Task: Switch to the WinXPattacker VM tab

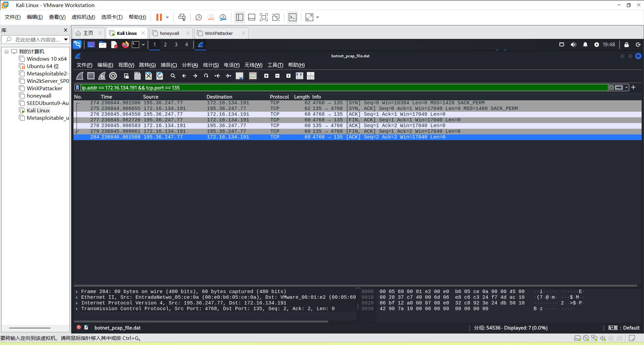Action: [219, 33]
